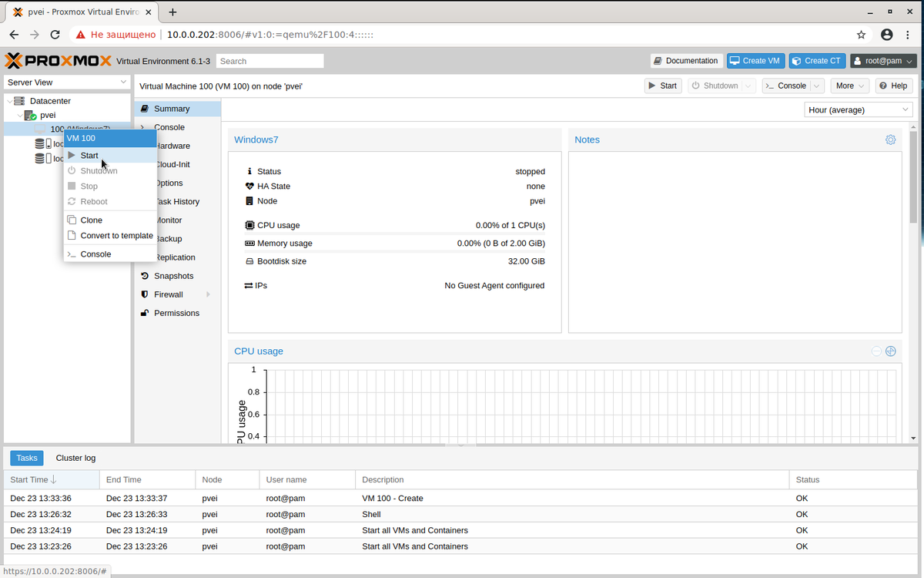Select Datacenter in the resource tree
The height and width of the screenshot is (578, 924).
pos(50,101)
